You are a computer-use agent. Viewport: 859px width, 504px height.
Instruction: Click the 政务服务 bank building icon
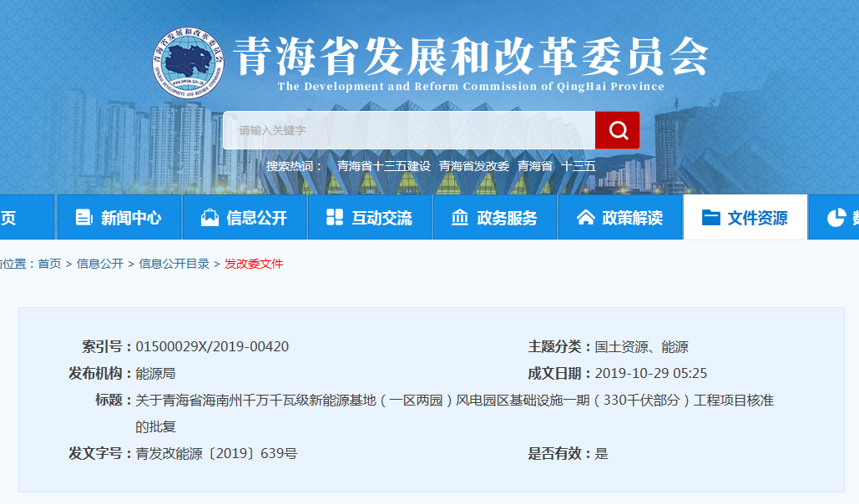(460, 218)
